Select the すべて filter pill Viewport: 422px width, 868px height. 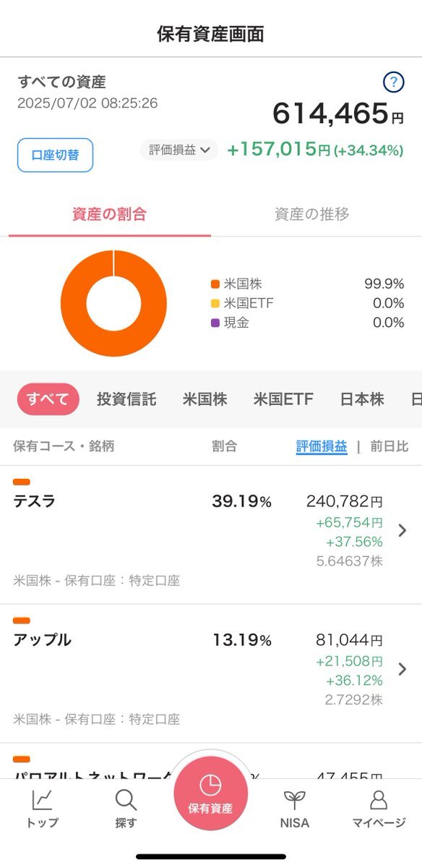tap(48, 399)
